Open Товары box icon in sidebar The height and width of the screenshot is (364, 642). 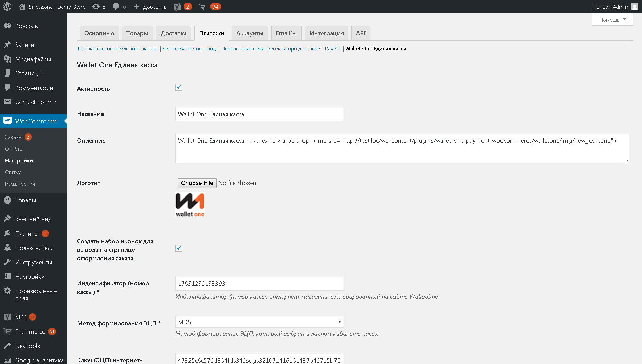pyautogui.click(x=7, y=200)
